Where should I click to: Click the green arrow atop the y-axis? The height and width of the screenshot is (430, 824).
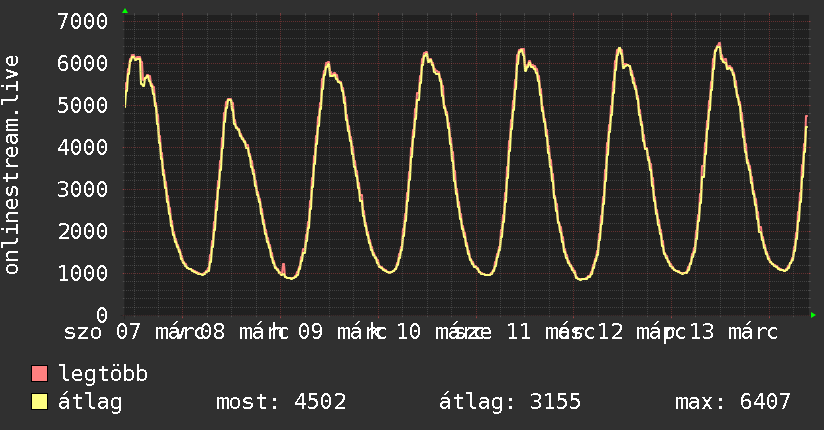[125, 11]
